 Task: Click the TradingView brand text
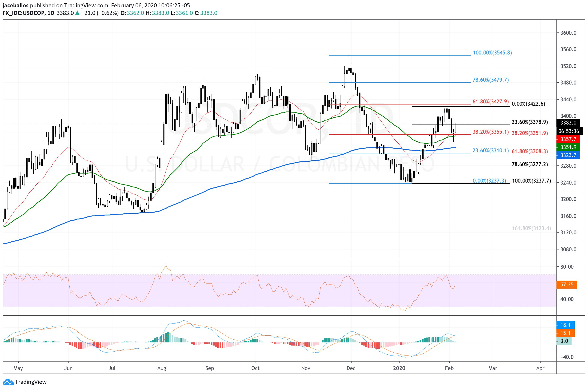[x=31, y=382]
